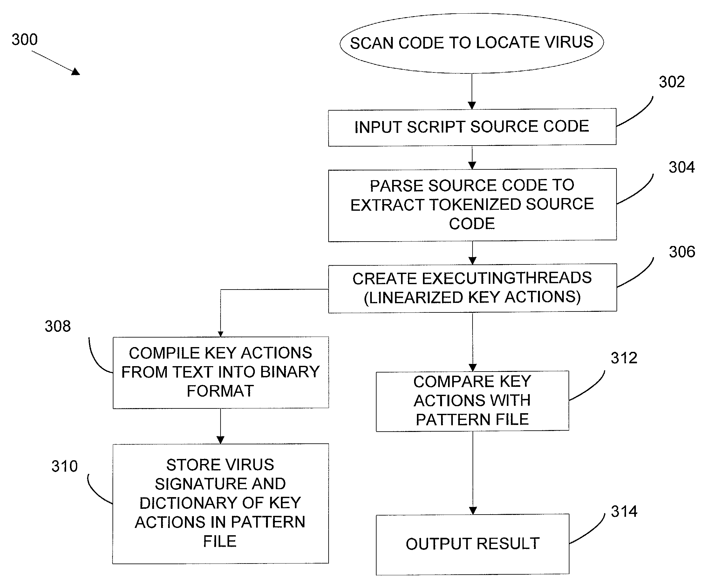Expand the flowchart diagram view
Screen dimensions: 715x588
click(x=357, y=294)
